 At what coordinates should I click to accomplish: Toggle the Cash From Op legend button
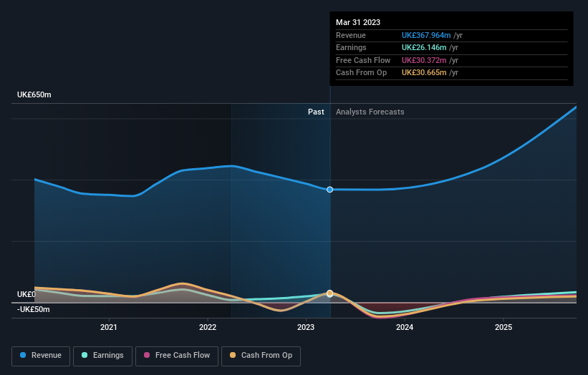tap(261, 356)
